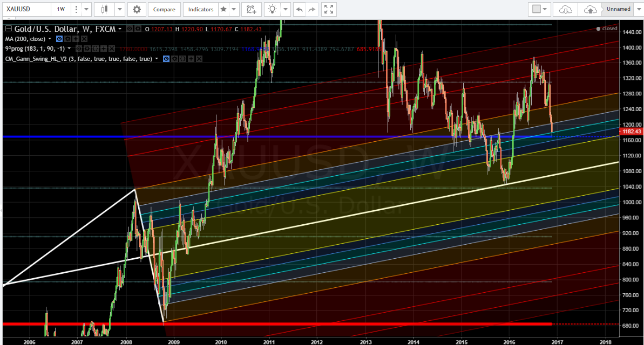Click the candlestick chart style icon
This screenshot has height=345, width=644.
pyautogui.click(x=104, y=9)
